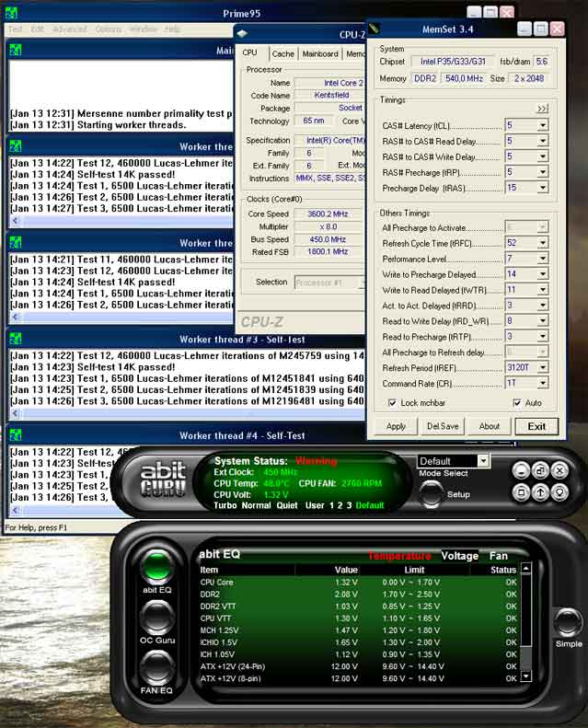Click the Core Speed 3600.2 MHz value in CPU-Z
Viewport: 588px width, 728px height.
click(x=329, y=214)
